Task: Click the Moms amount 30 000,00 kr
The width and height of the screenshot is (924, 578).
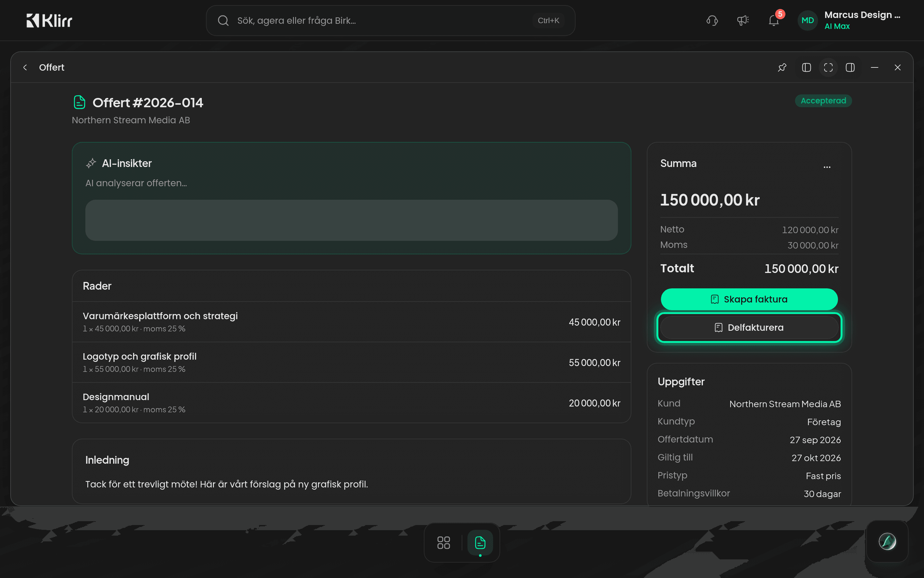Action: pyautogui.click(x=813, y=245)
